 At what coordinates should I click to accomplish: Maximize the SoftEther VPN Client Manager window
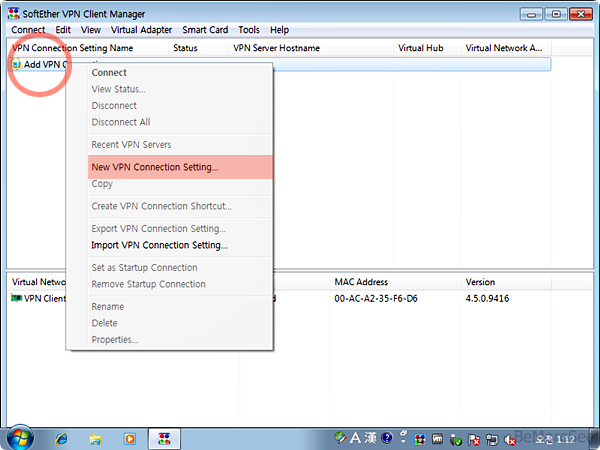coord(556,15)
